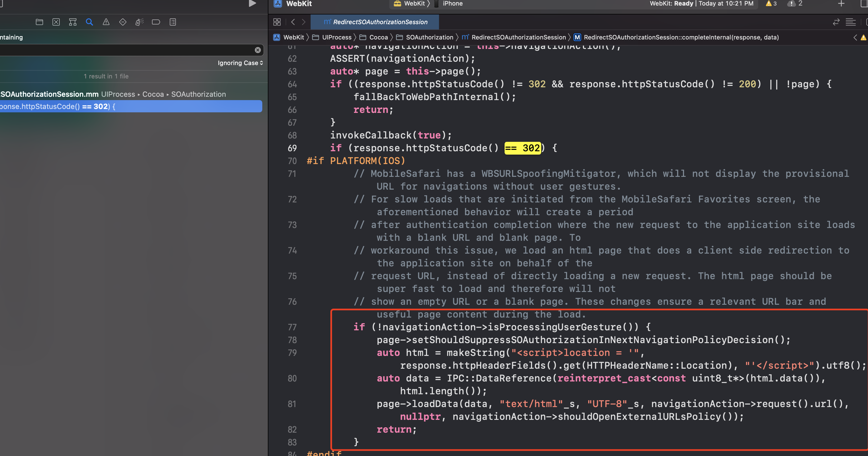Screen dimensions: 868x456
Task: Open the Ignoring Case dropdown
Action: (x=240, y=63)
